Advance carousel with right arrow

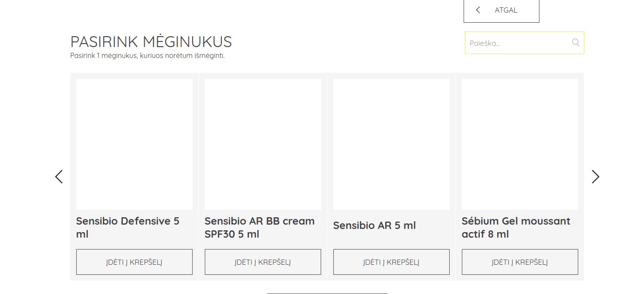pos(595,177)
